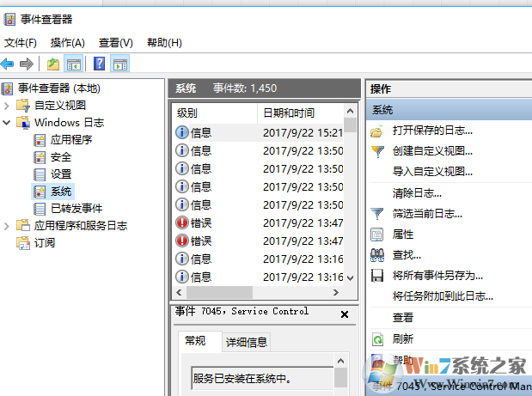Open the 应用程序 log
532x396 pixels.
(x=71, y=140)
